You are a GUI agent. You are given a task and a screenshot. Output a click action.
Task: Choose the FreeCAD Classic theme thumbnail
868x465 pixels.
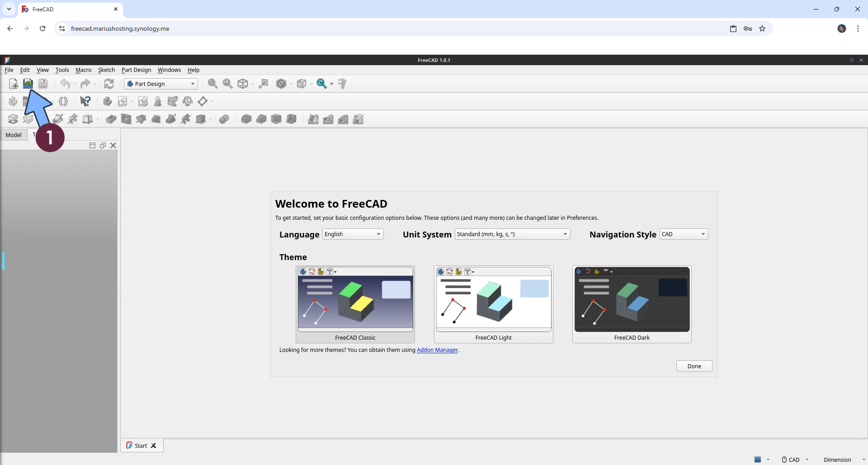tap(355, 304)
